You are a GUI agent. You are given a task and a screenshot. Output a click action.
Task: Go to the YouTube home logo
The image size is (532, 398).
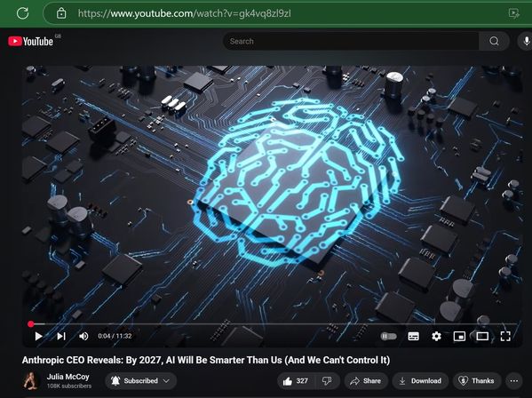point(31,42)
